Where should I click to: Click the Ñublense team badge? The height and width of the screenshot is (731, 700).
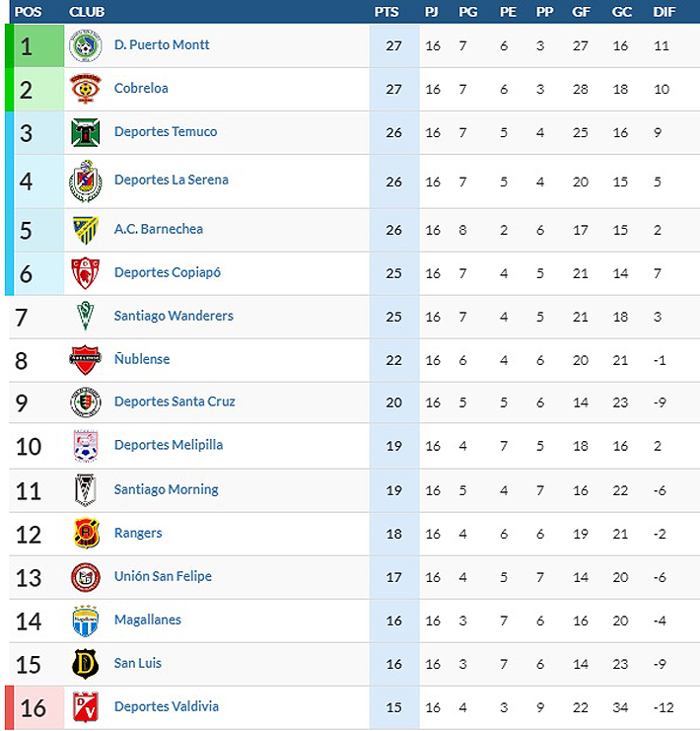click(x=86, y=359)
